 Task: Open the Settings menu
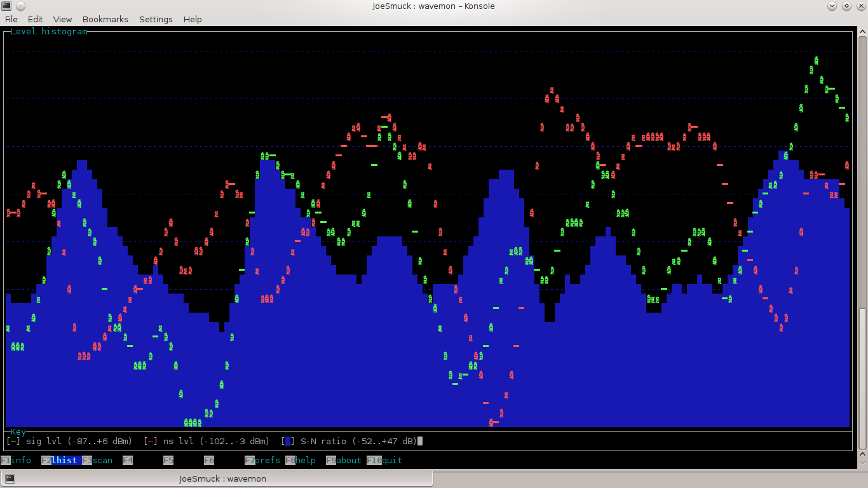156,19
